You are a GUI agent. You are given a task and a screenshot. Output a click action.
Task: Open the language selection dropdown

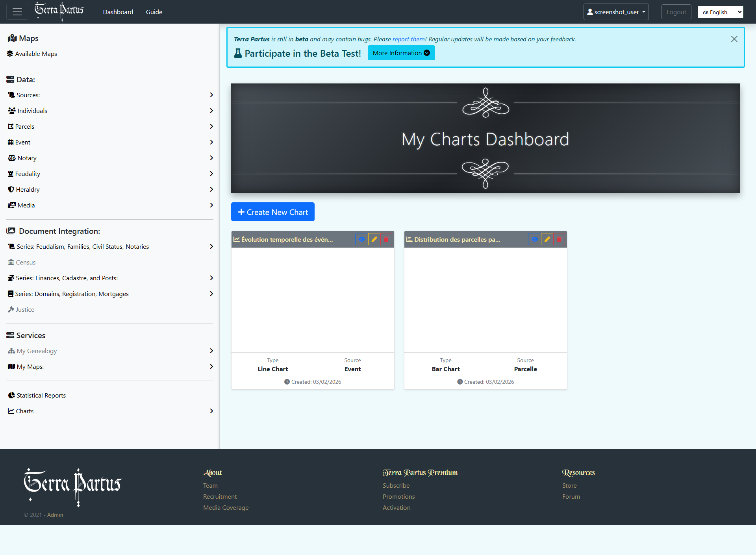[720, 12]
